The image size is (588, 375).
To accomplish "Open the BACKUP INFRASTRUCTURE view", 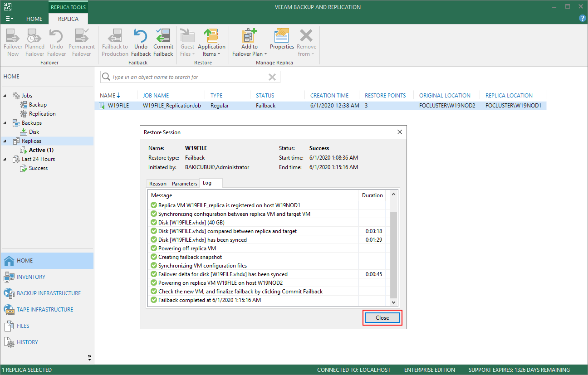I will (47, 293).
